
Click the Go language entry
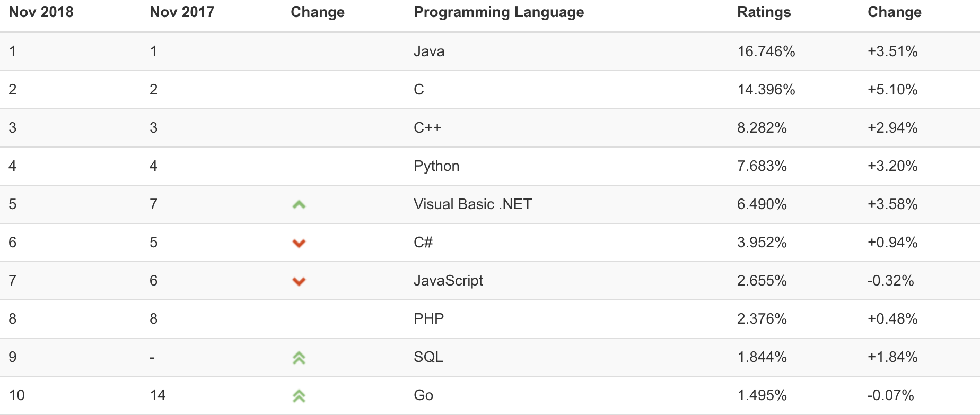423,395
